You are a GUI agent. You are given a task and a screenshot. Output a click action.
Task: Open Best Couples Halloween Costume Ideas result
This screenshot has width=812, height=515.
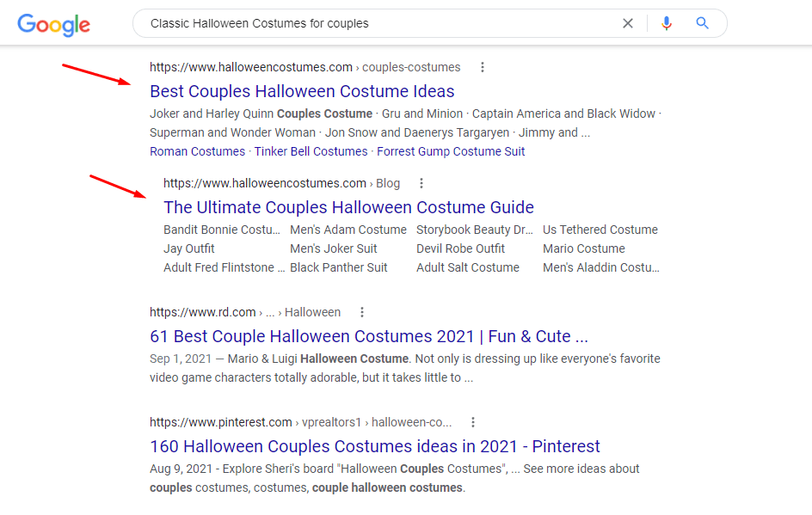(302, 91)
